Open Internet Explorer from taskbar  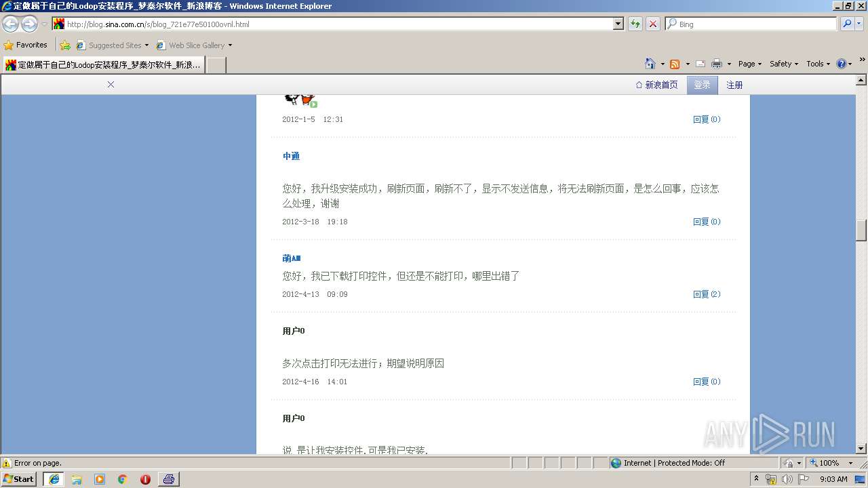[x=54, y=479]
